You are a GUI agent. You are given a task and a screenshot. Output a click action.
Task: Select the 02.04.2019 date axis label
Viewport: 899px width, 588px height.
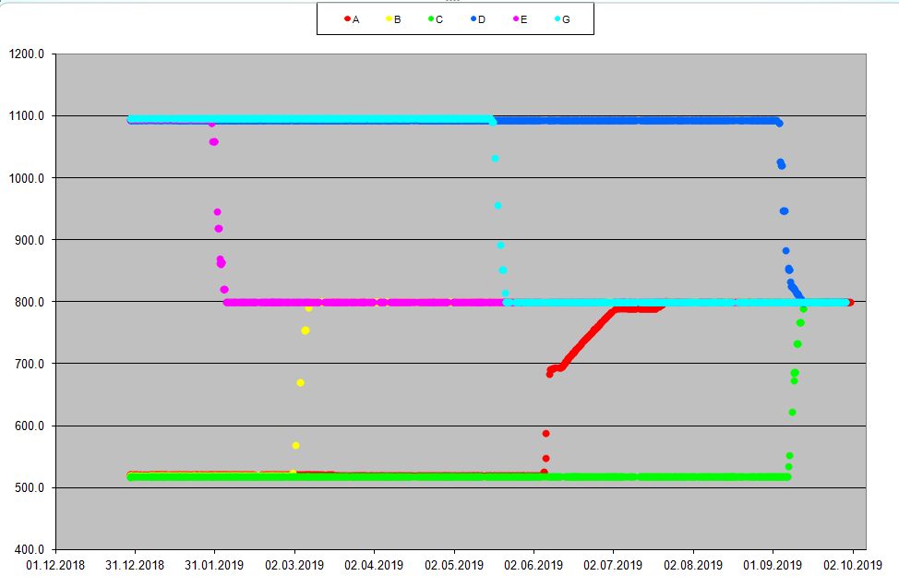(x=374, y=565)
